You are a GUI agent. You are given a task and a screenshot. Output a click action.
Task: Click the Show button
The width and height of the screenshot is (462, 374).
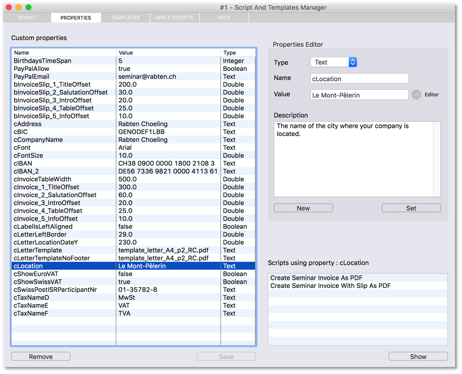click(418, 356)
